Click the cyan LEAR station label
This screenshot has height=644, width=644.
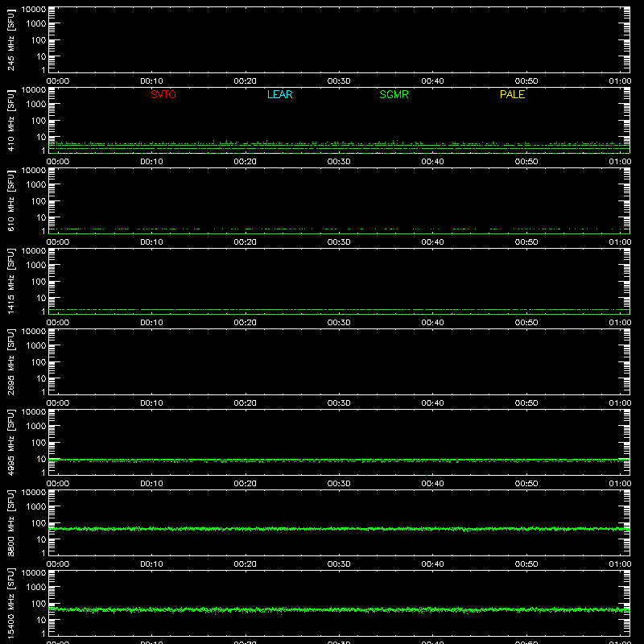[279, 94]
